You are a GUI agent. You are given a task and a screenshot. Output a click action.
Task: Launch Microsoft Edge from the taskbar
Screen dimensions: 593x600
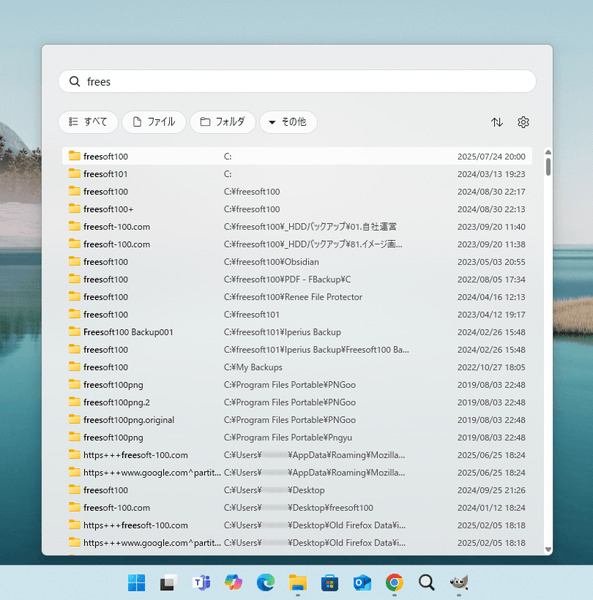(x=266, y=582)
